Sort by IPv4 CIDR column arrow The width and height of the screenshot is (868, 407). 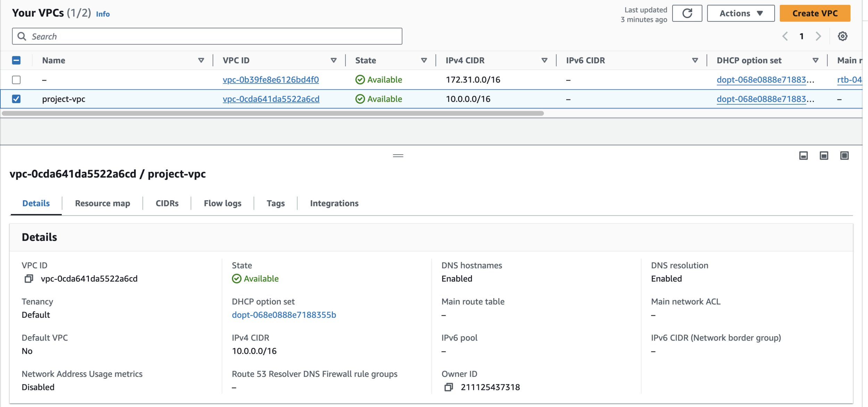coord(544,60)
